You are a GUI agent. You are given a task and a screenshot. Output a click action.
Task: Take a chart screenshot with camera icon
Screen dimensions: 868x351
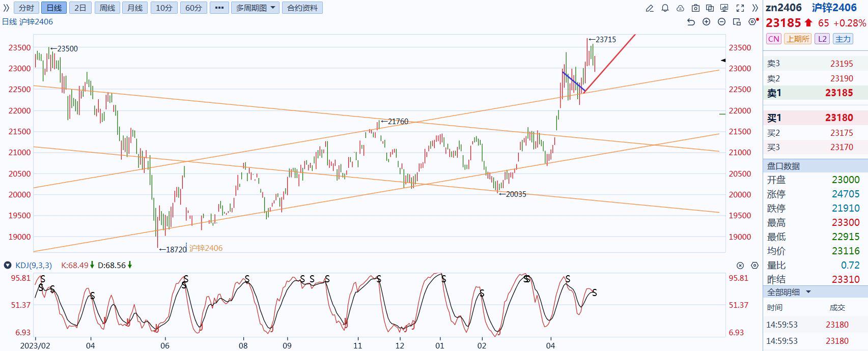click(x=695, y=8)
